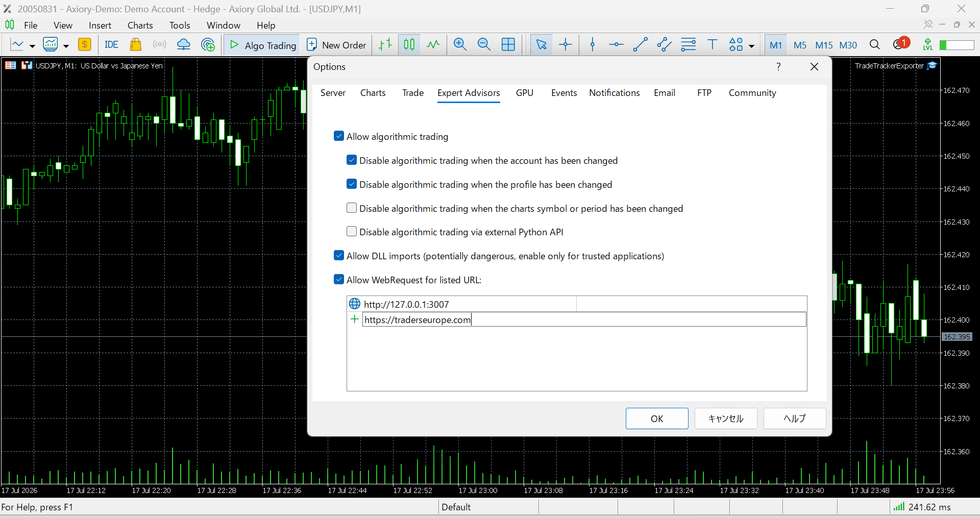
Task: Insert Fibonacci retracement lines
Action: click(x=689, y=45)
